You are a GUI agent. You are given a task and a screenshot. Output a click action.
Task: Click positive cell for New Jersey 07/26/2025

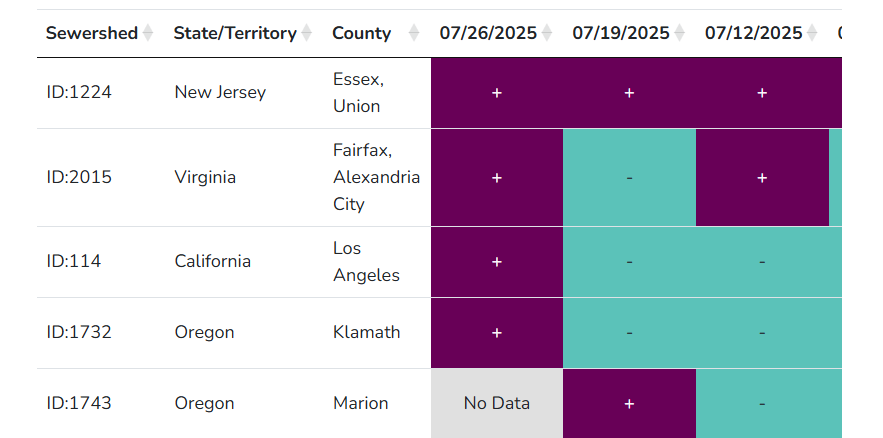coord(497,93)
